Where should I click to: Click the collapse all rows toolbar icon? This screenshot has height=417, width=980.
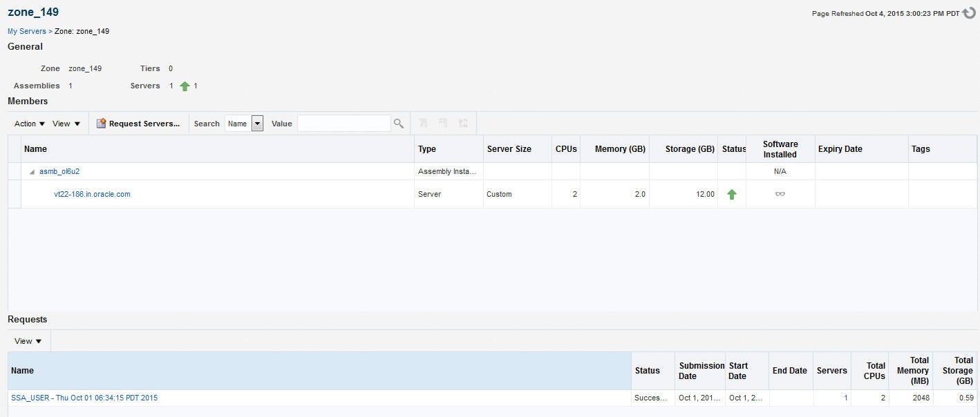pyautogui.click(x=443, y=124)
